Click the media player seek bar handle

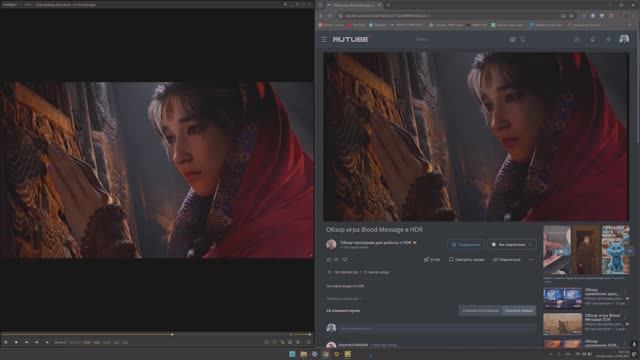point(172,334)
